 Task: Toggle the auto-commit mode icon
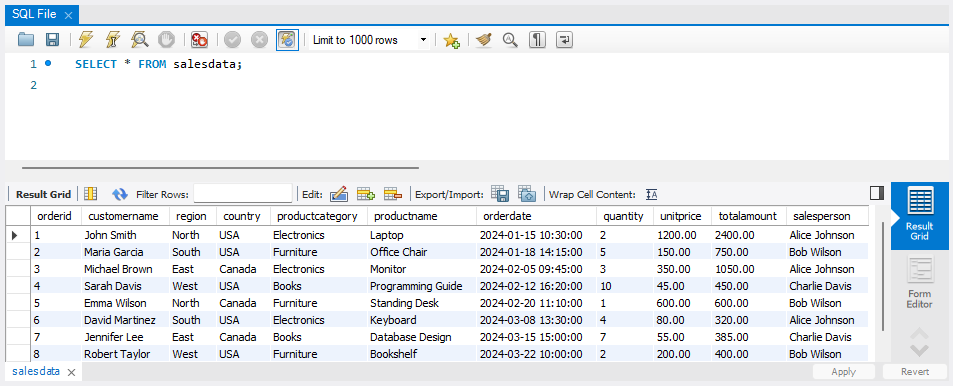(x=287, y=40)
